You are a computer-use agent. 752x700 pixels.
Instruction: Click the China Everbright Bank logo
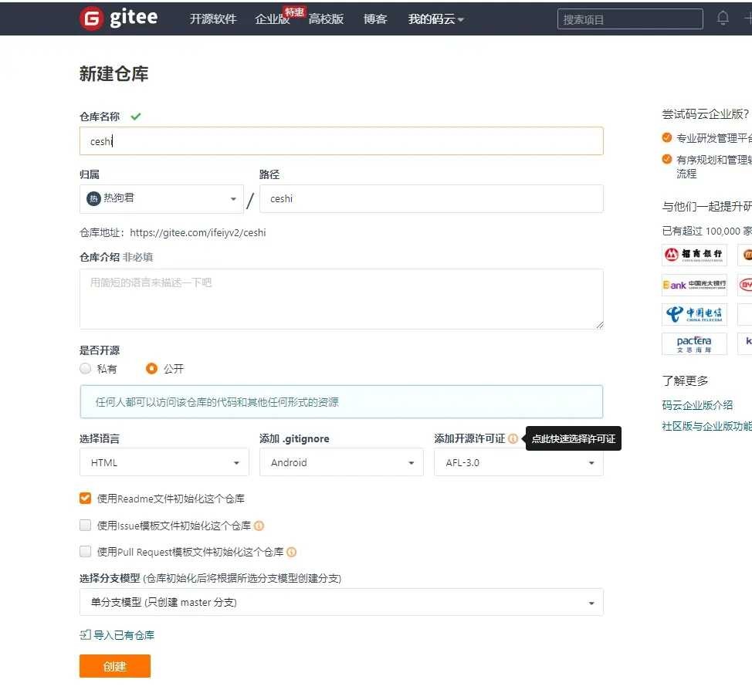tap(694, 286)
